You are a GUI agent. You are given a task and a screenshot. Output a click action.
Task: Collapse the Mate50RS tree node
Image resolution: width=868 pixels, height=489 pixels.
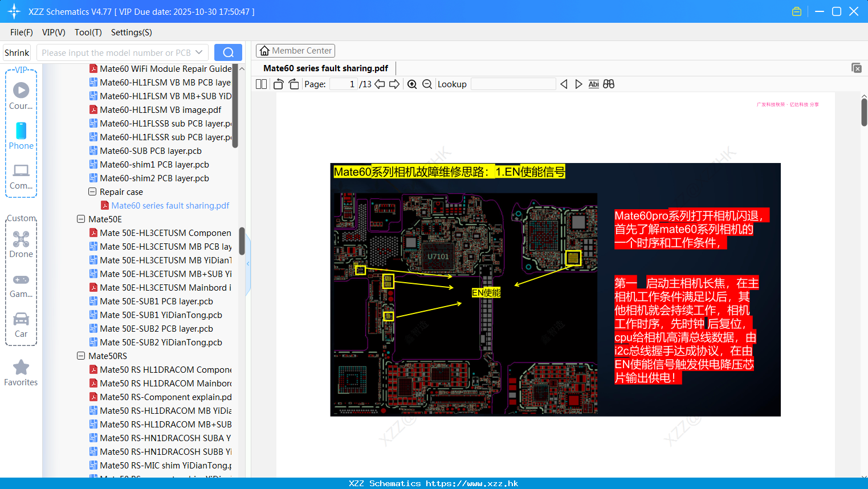[81, 356]
